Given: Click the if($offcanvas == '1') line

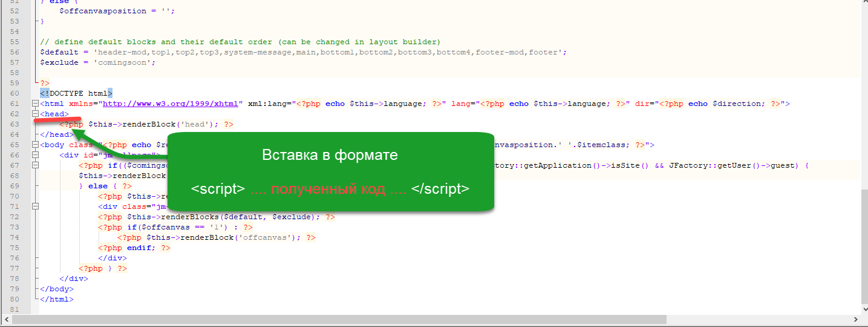Looking at the screenshot, I should pos(175,227).
